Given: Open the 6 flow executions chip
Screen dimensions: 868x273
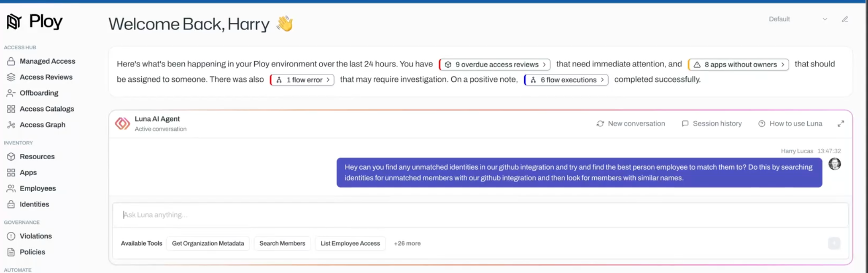Looking at the screenshot, I should point(566,80).
